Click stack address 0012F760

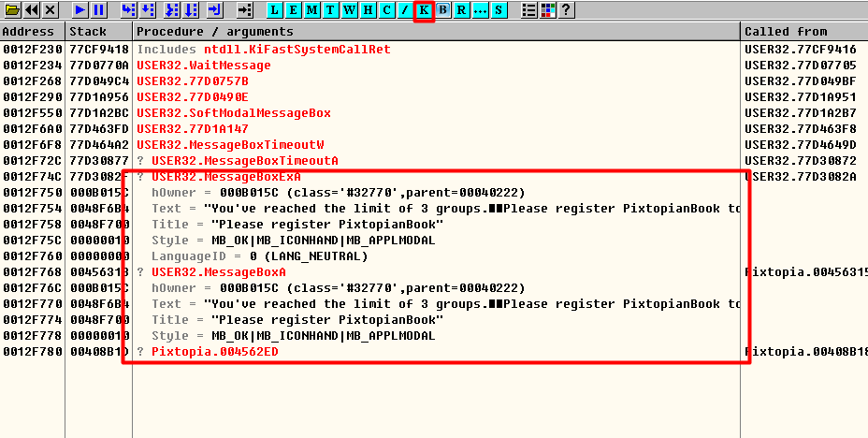pyautogui.click(x=32, y=256)
